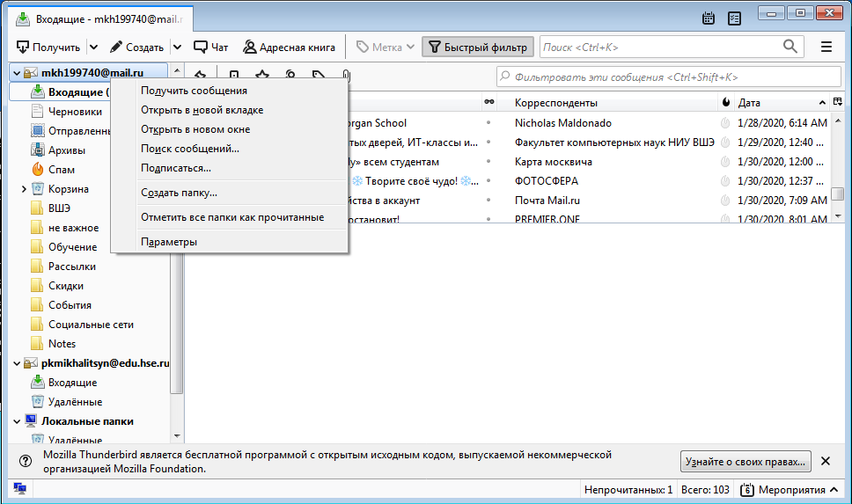Image resolution: width=852 pixels, height=504 pixels.
Task: Collapse the pkmikhalitsyn@edu.hse.ru account
Action: point(17,363)
